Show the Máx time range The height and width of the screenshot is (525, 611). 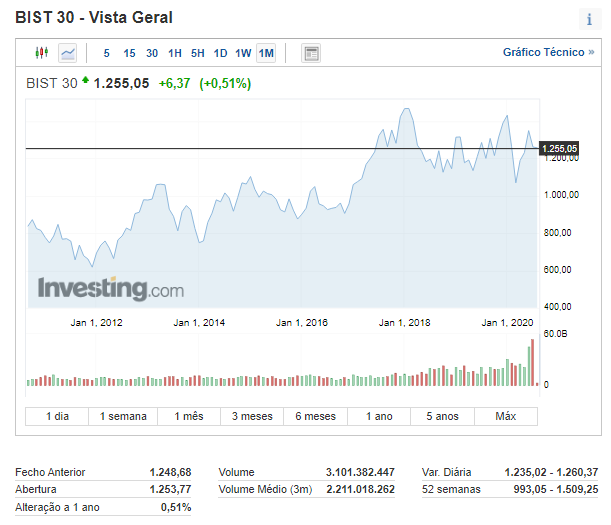506,416
